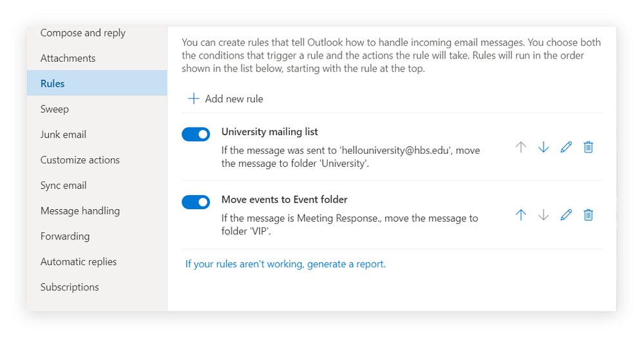Edit the Move events to Event folder rule
Image resolution: width=644 pixels, height=338 pixels.
coord(566,215)
